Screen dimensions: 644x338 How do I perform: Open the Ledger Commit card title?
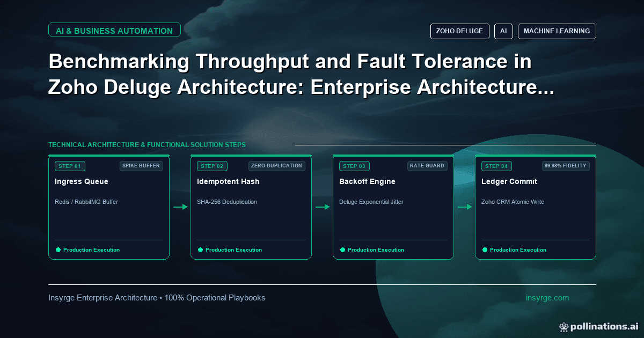(x=509, y=181)
